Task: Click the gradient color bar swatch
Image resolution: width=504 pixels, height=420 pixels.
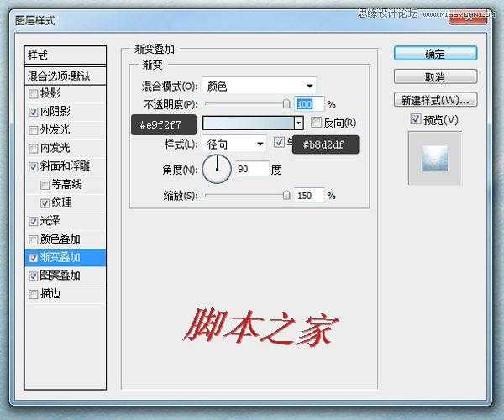Action: pos(248,123)
